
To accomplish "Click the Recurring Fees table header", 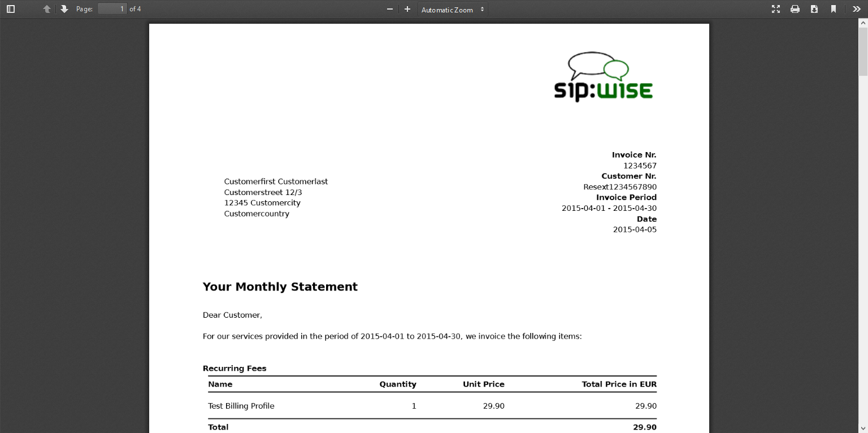I will click(235, 368).
